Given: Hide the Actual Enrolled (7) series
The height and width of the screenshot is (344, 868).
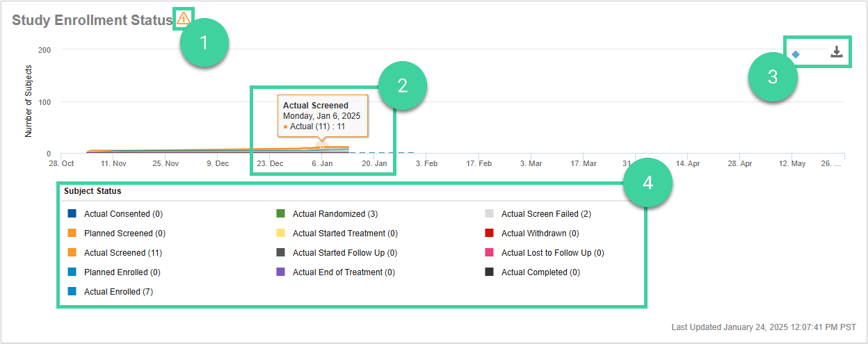Looking at the screenshot, I should click(x=118, y=292).
